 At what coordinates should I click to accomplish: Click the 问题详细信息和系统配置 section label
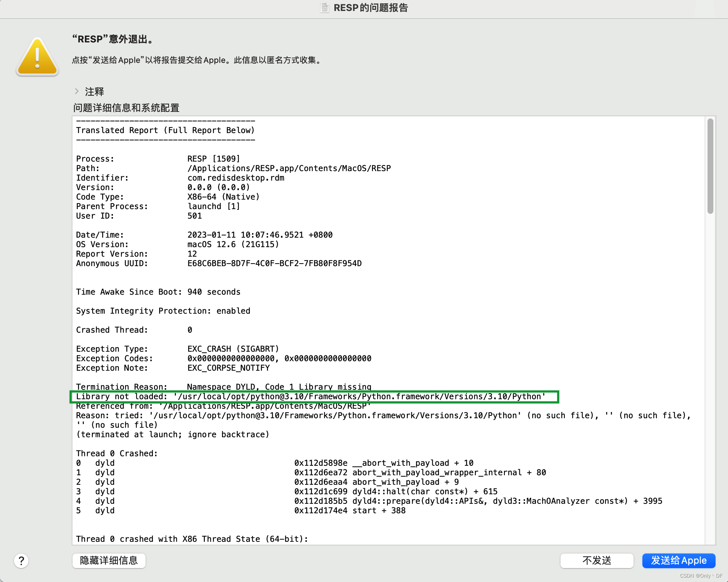[x=126, y=108]
